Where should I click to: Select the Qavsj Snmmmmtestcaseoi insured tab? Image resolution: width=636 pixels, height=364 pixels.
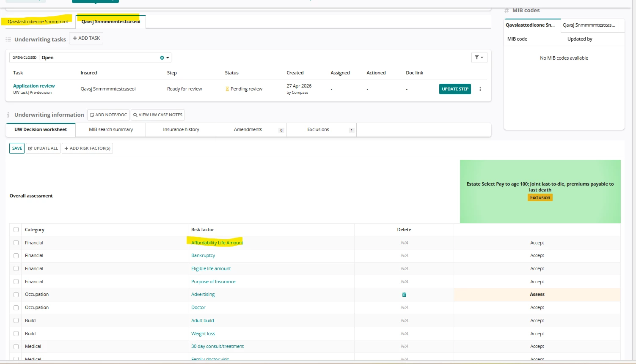coord(111,22)
